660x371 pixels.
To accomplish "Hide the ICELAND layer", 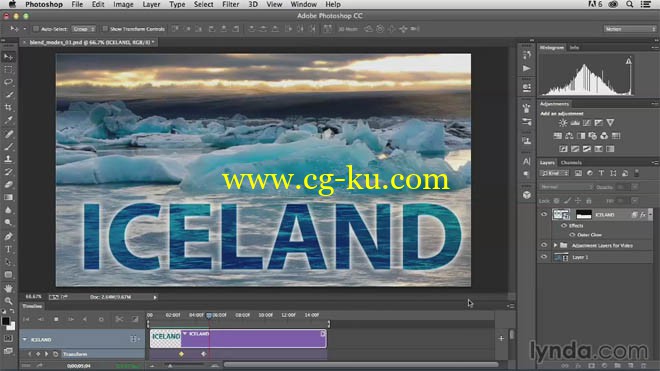I will pos(544,214).
